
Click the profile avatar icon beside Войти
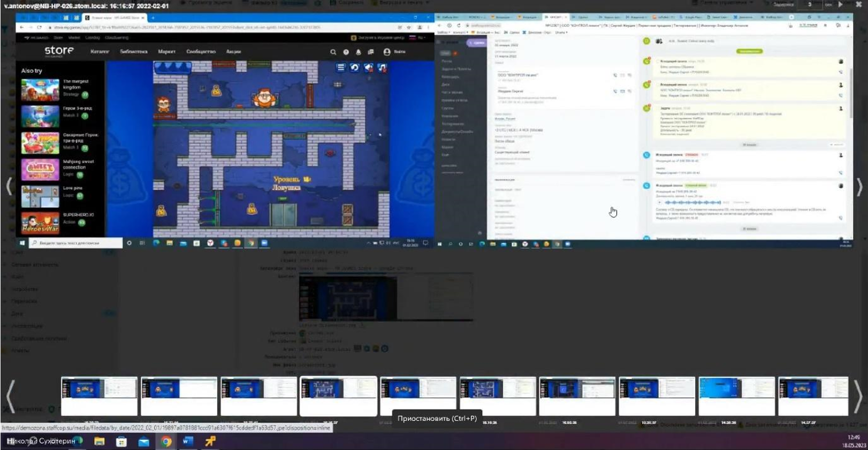click(x=387, y=52)
